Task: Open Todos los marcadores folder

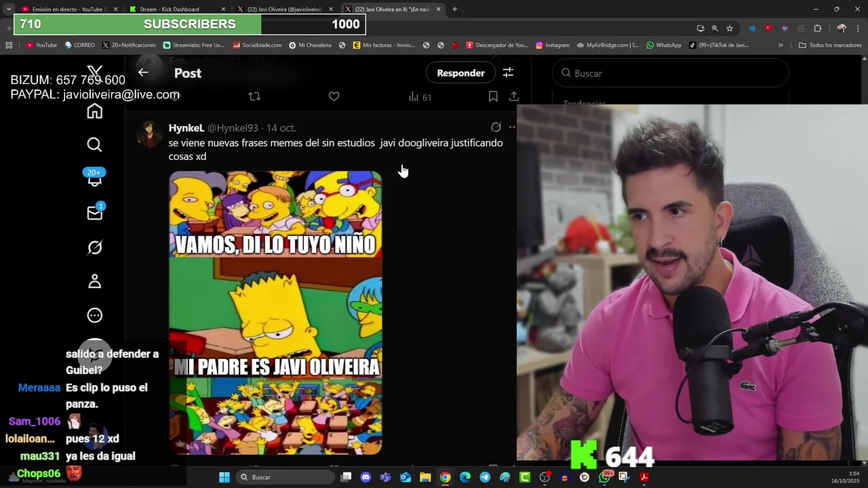Action: click(x=830, y=45)
